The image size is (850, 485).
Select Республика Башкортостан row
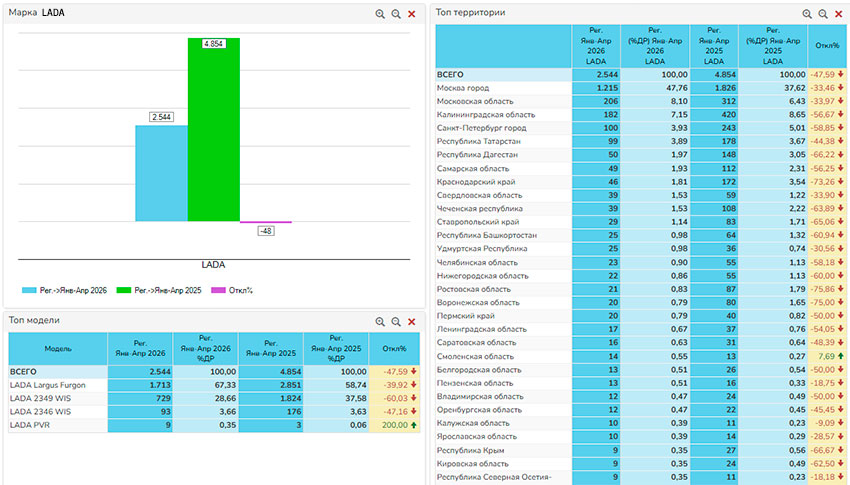(641, 235)
